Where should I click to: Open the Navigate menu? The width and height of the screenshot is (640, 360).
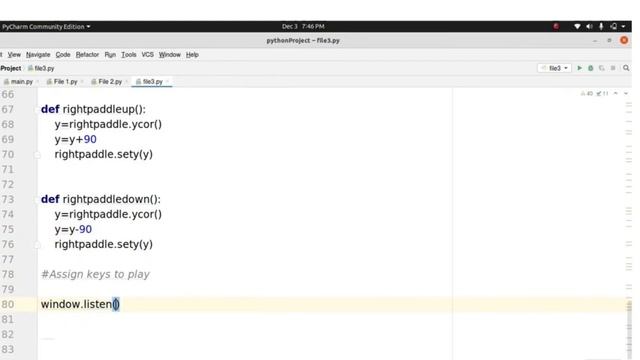(x=38, y=55)
